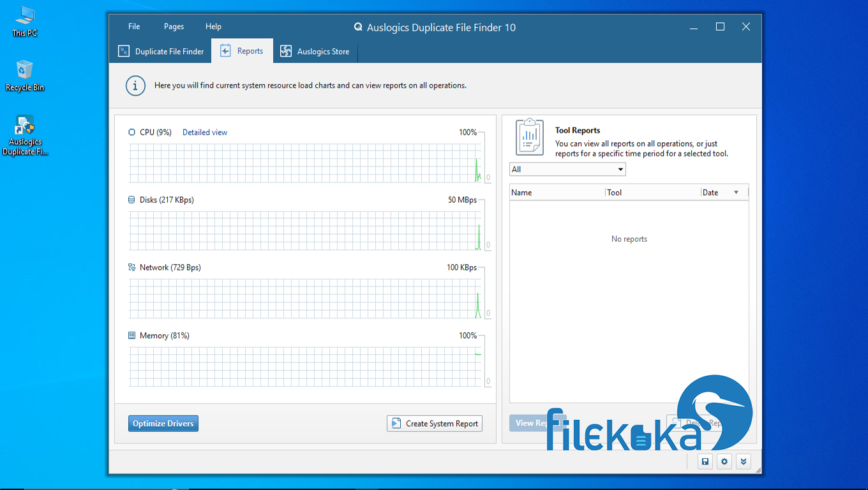Viewport: 868px width, 490px height.
Task: Open the Pages menu
Action: point(174,26)
